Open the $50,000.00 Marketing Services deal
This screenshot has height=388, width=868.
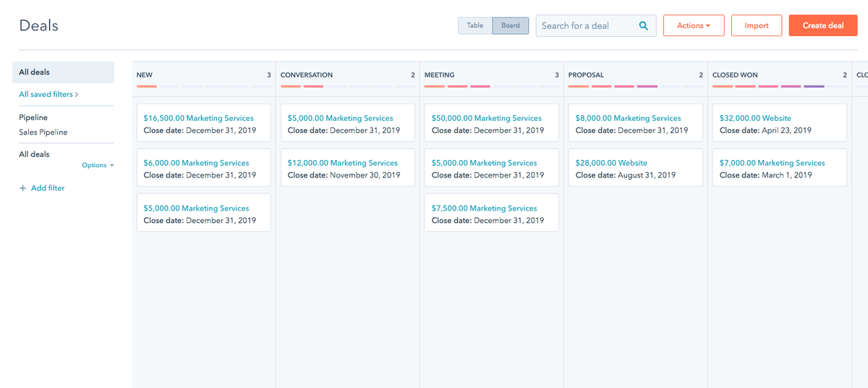487,118
